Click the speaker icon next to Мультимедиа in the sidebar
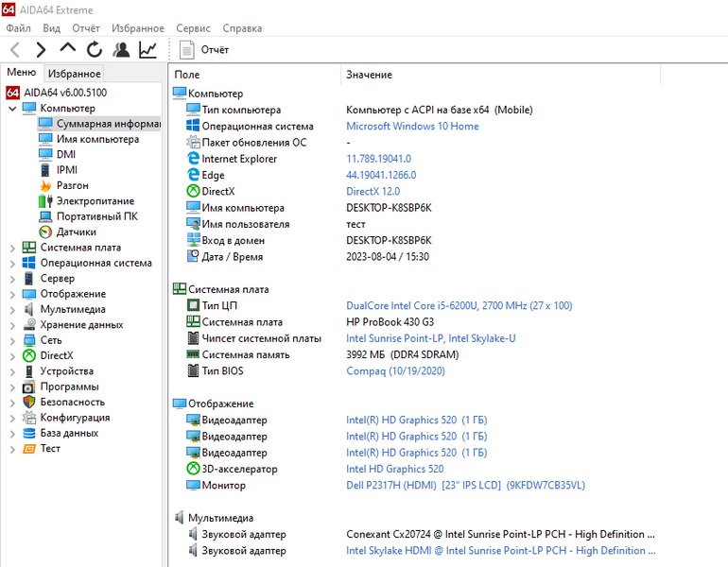This screenshot has height=567, width=728. click(x=29, y=309)
